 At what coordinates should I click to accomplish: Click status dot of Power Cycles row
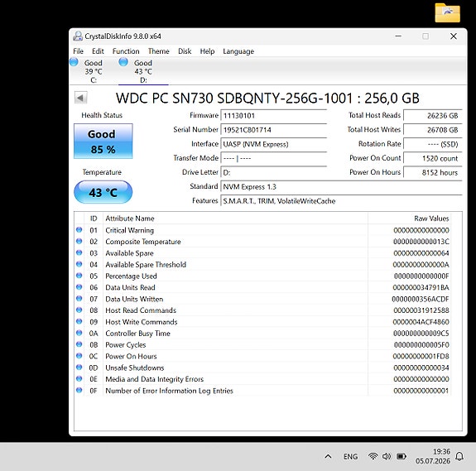[79, 344]
